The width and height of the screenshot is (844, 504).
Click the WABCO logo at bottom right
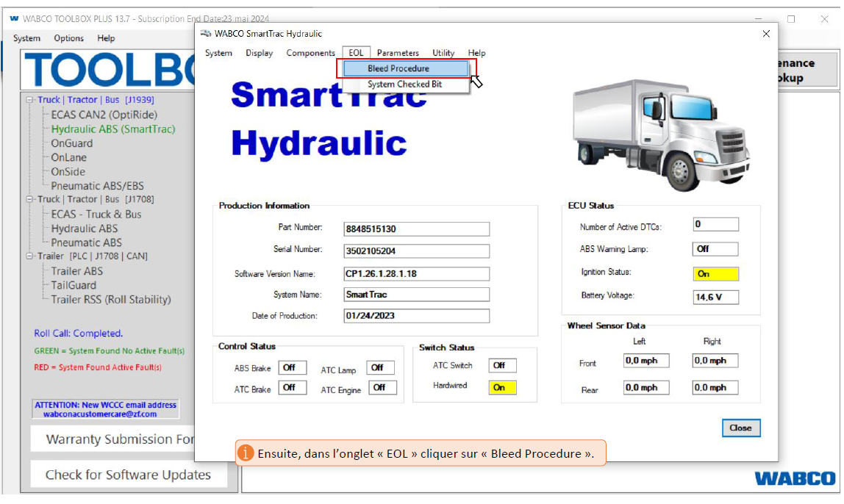tap(794, 478)
